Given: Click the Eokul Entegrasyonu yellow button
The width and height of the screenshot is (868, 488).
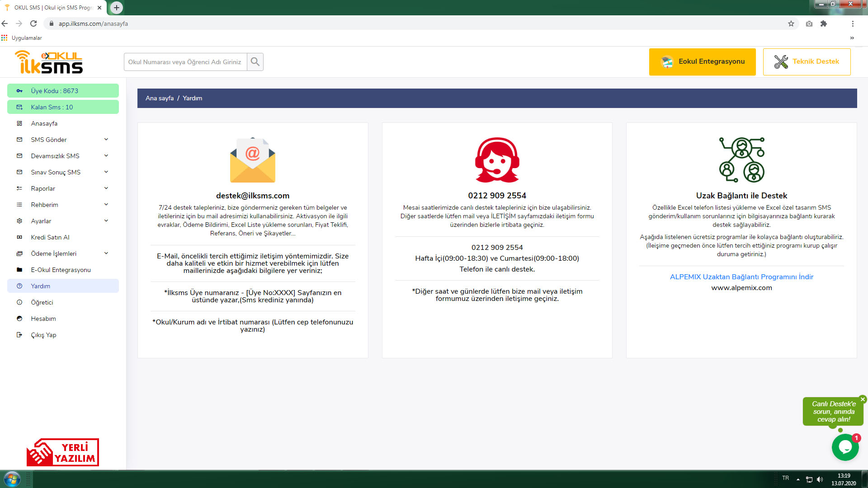Looking at the screenshot, I should click(702, 62).
